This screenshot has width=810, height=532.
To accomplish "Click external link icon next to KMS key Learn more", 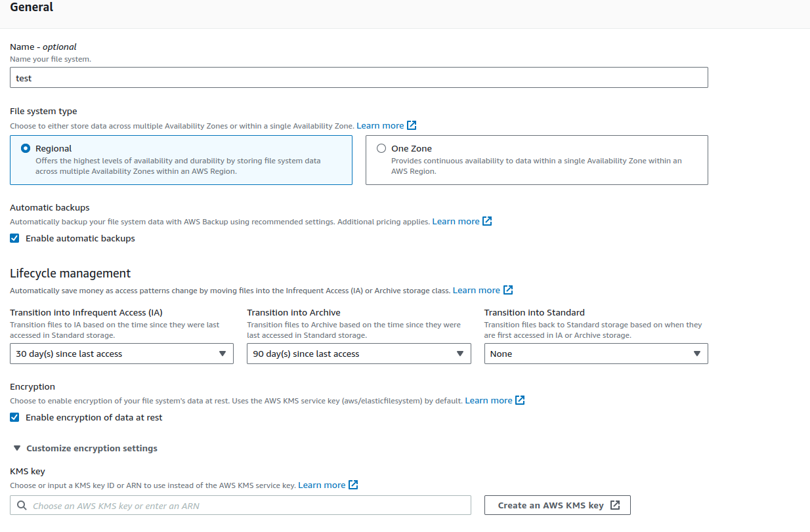I will 353,484.
